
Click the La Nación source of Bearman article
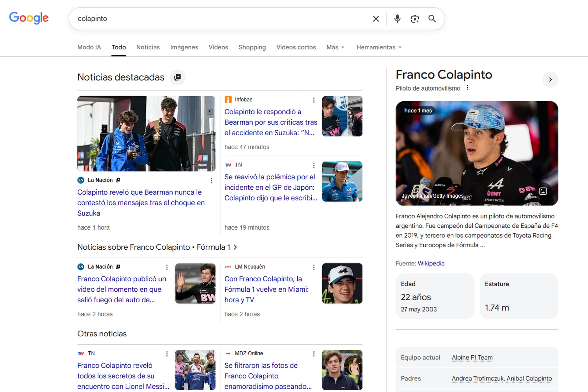point(100,180)
